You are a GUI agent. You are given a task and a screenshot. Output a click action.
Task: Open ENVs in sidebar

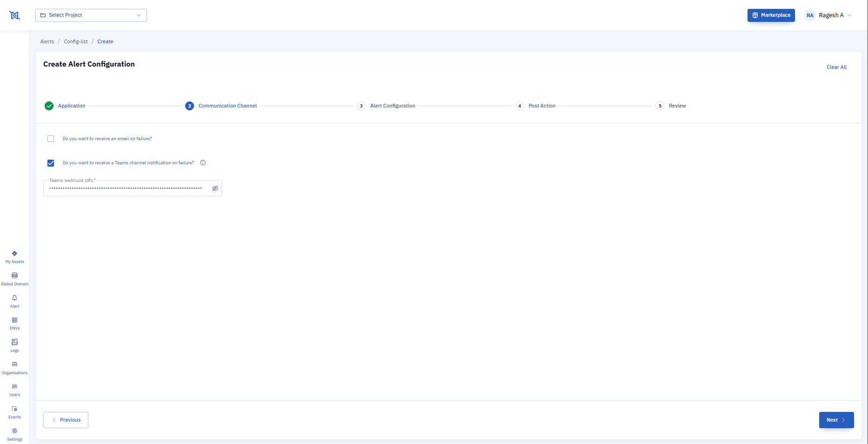click(x=14, y=323)
